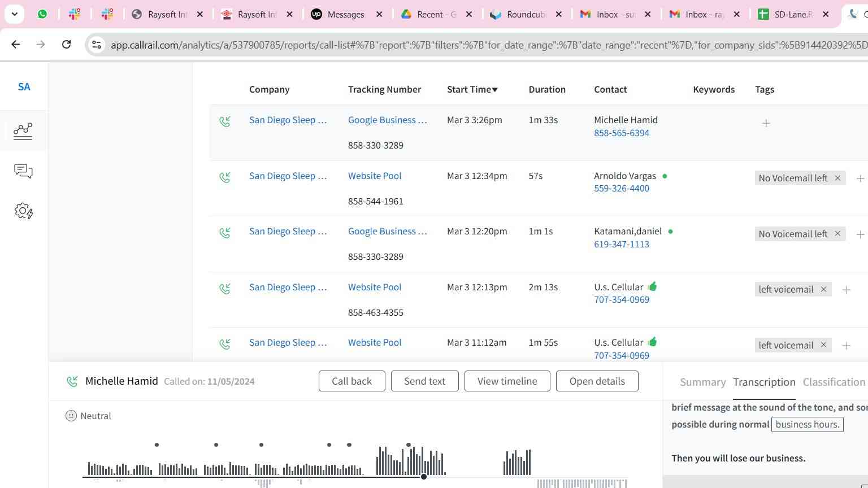This screenshot has width=868, height=488.
Task: Click the Tracking Number column header
Action: (x=384, y=89)
